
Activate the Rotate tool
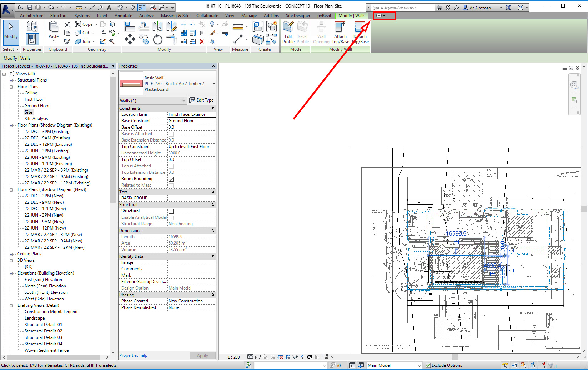[157, 39]
